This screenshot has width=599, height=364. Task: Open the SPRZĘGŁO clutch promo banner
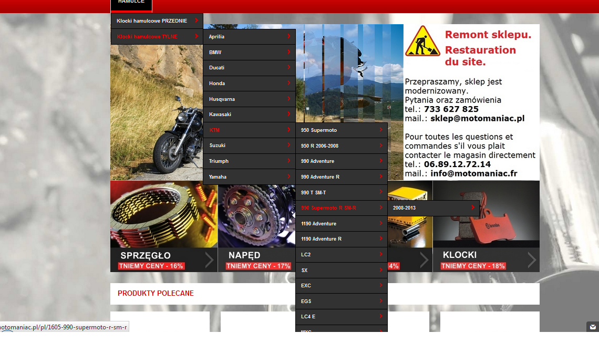[164, 226]
